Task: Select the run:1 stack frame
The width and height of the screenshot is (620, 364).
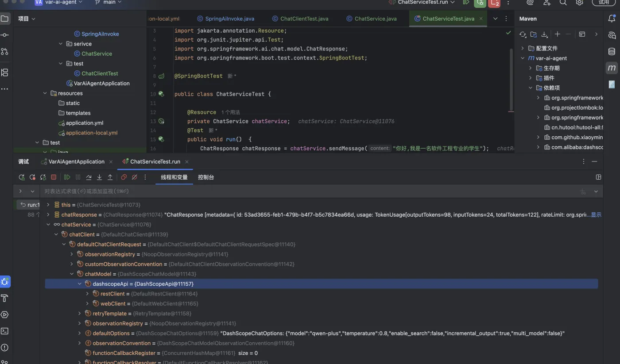Action: [x=29, y=205]
